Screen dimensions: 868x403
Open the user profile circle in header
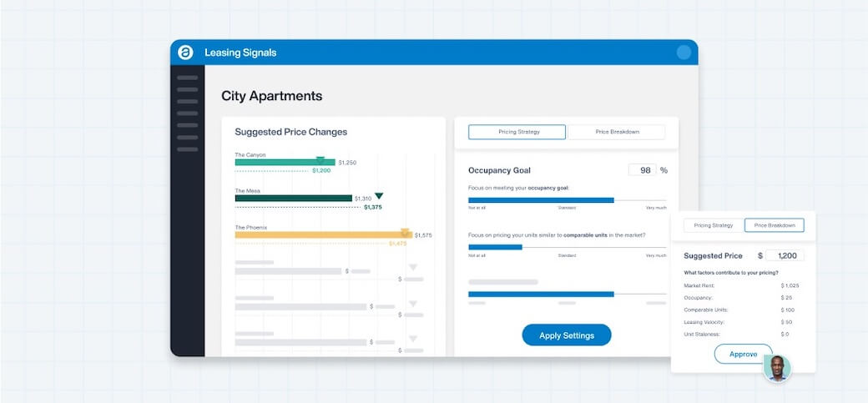(x=684, y=53)
